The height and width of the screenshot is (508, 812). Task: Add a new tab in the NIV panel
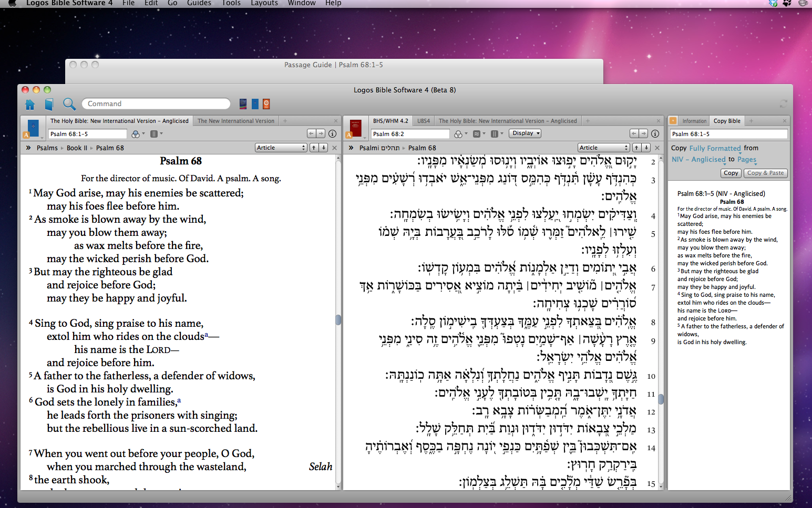(285, 121)
